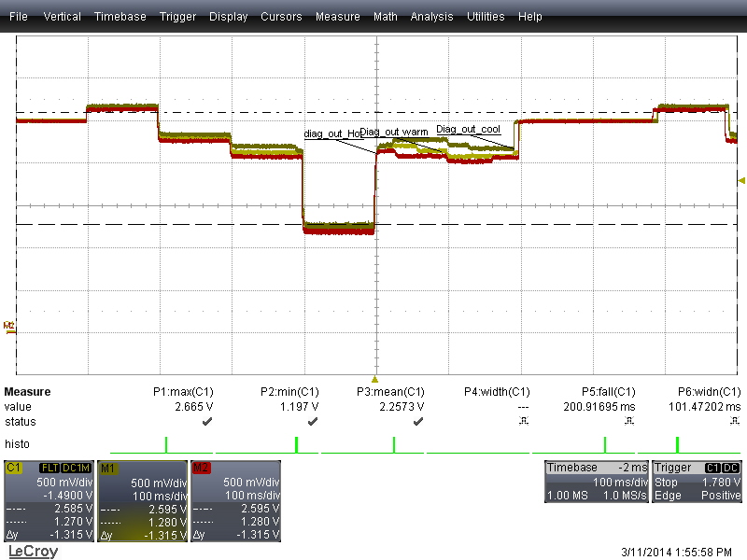This screenshot has width=747, height=560.
Task: Open the Display menu
Action: (228, 17)
